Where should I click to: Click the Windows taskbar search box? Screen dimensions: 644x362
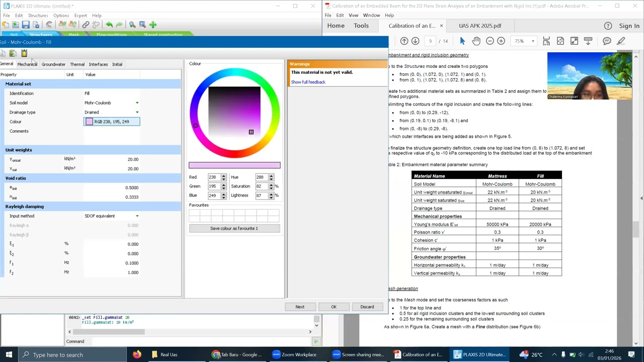pos(72,354)
